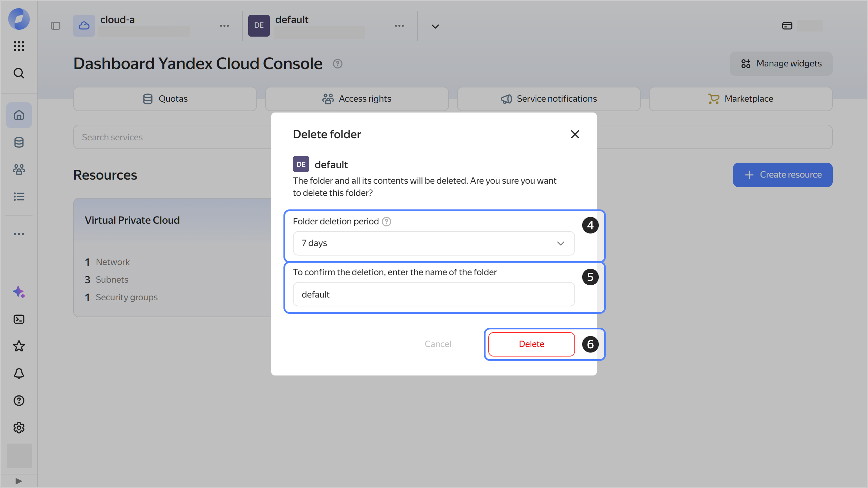This screenshot has height=488, width=868.
Task: Open the Quotas tab
Action: (x=165, y=99)
